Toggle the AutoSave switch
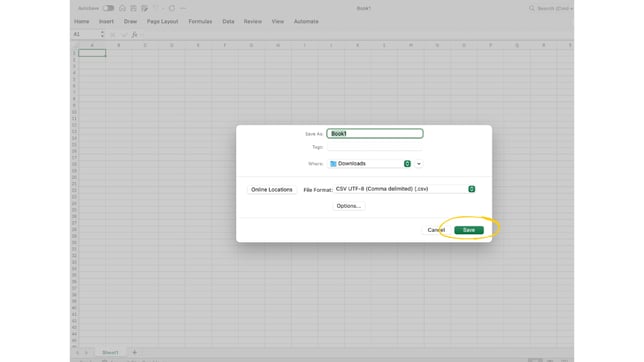Screen dimensions: 644x362 (108, 8)
